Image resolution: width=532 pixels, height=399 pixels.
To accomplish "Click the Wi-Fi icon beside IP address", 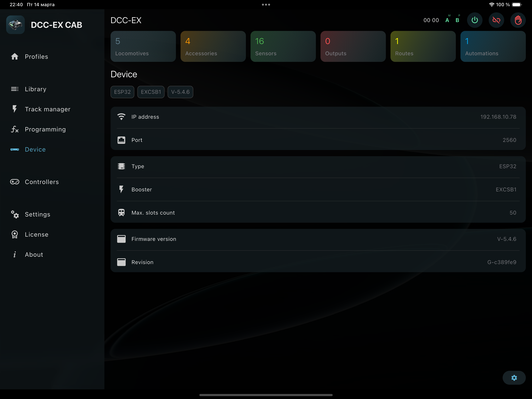I will point(121,117).
